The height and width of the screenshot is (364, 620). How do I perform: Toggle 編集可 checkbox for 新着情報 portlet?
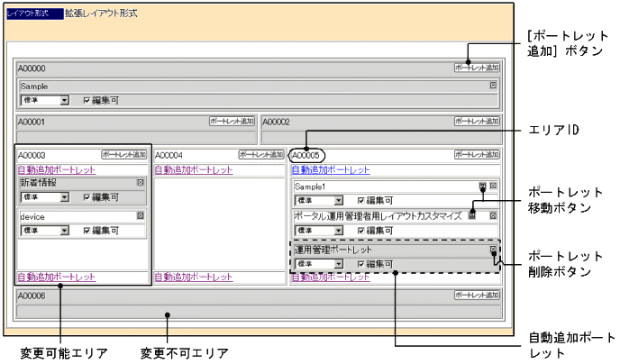click(x=87, y=197)
